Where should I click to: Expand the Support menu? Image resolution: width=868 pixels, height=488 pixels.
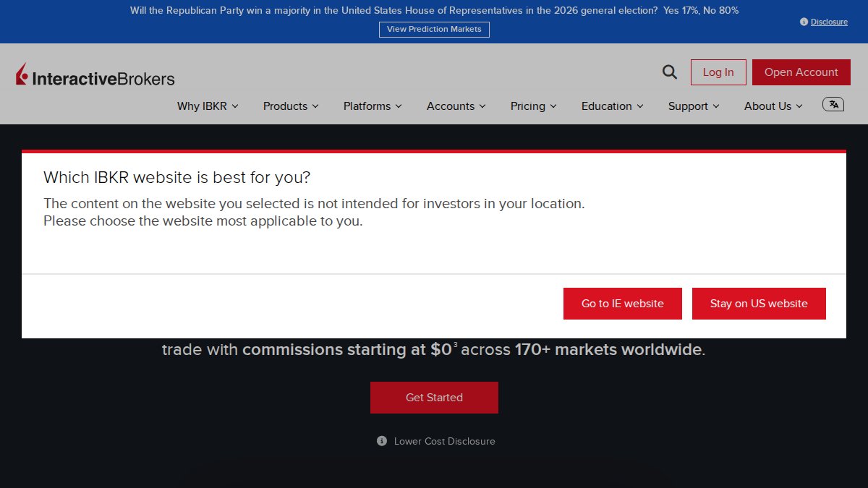(694, 106)
